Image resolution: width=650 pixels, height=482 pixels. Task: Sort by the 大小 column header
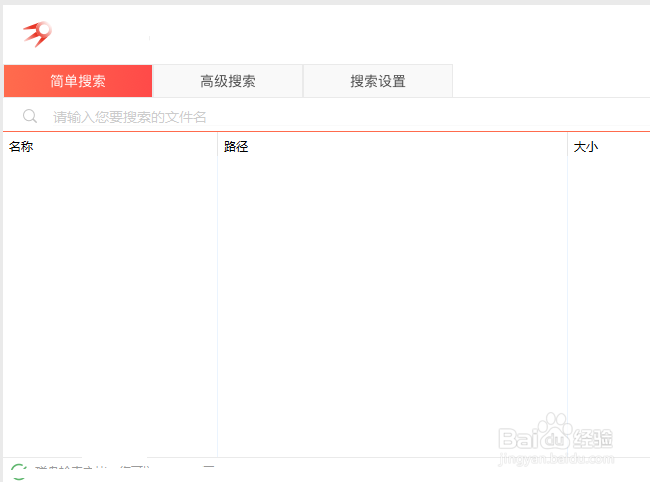pyautogui.click(x=609, y=146)
